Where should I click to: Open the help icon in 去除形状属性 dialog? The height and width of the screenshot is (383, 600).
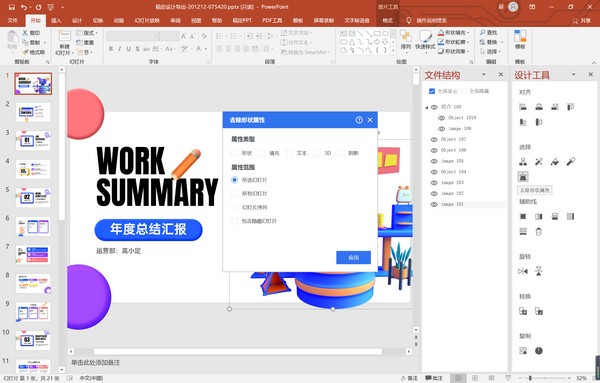click(x=359, y=120)
